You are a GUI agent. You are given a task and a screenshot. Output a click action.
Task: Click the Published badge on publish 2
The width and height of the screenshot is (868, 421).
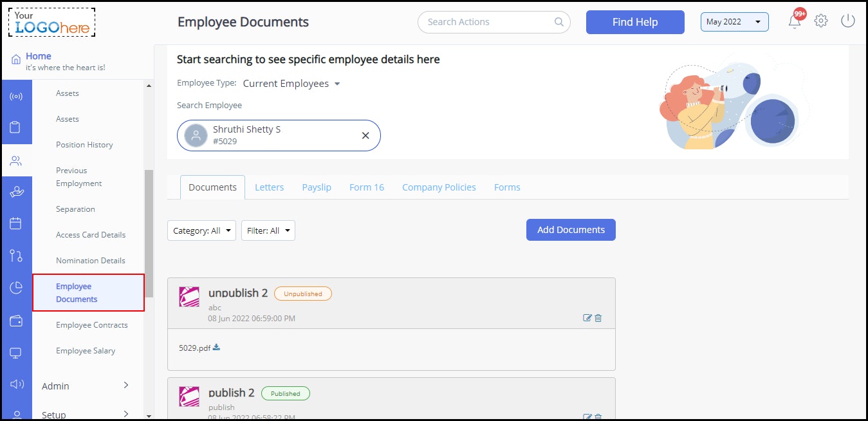pyautogui.click(x=285, y=393)
